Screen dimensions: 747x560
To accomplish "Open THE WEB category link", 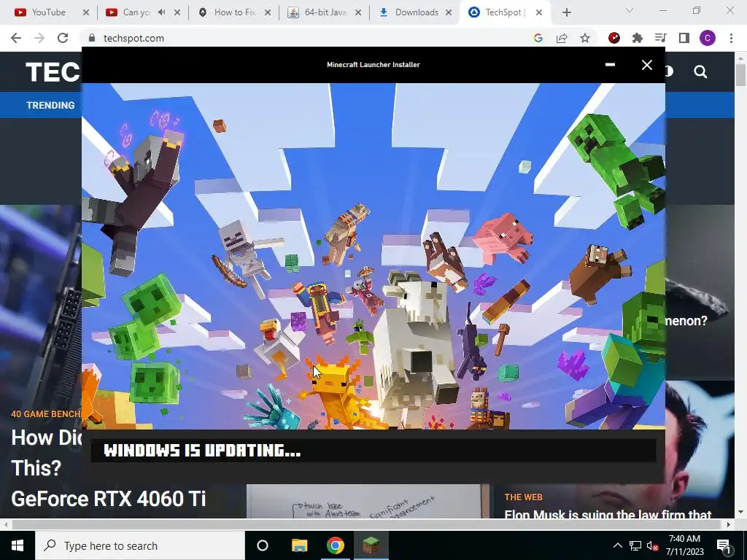I will [x=523, y=497].
